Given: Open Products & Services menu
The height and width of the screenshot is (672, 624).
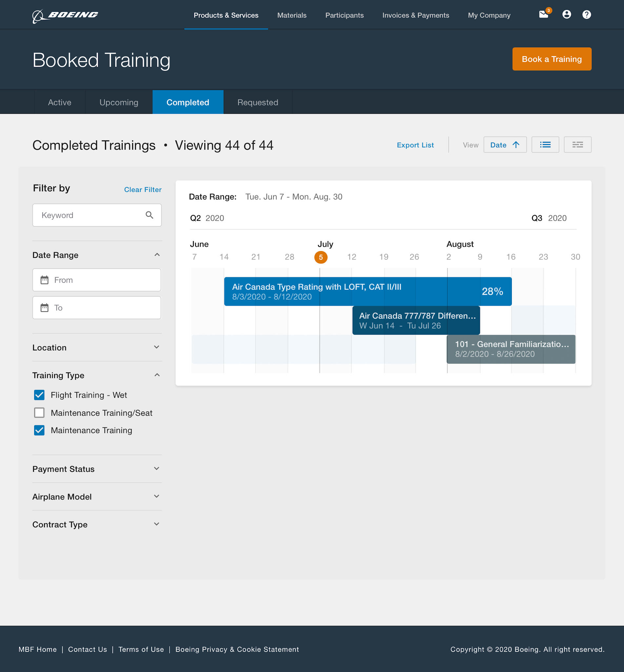Looking at the screenshot, I should 226,15.
